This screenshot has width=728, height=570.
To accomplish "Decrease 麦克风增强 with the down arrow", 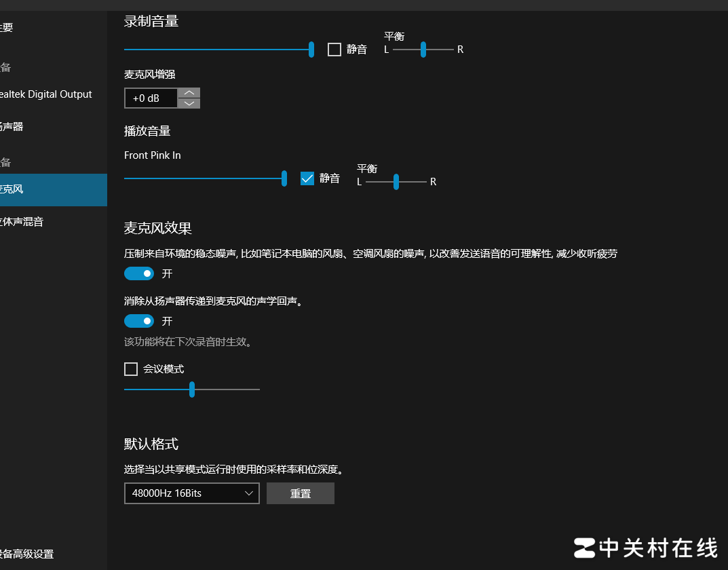I will [189, 103].
